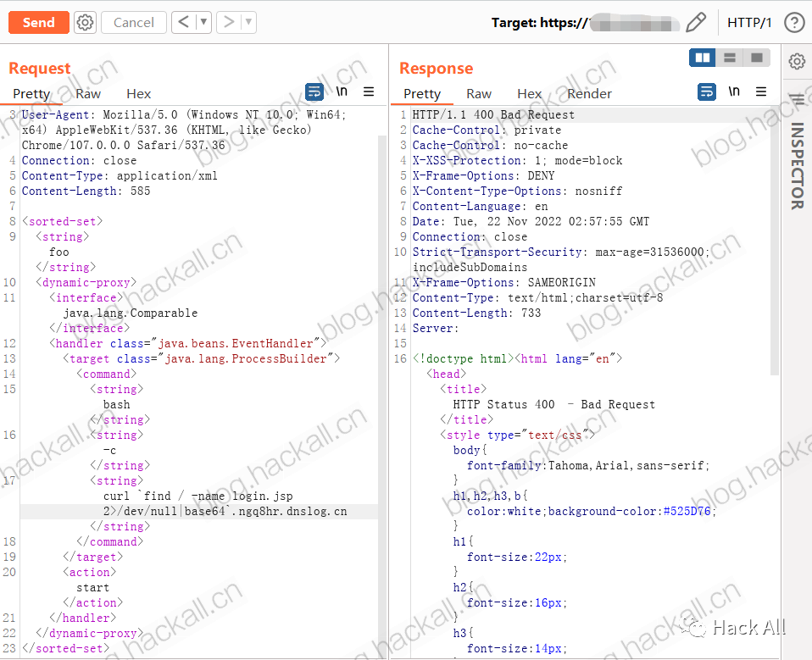Go back to previous request in history
Viewport: 812px width, 660px height.
184,22
